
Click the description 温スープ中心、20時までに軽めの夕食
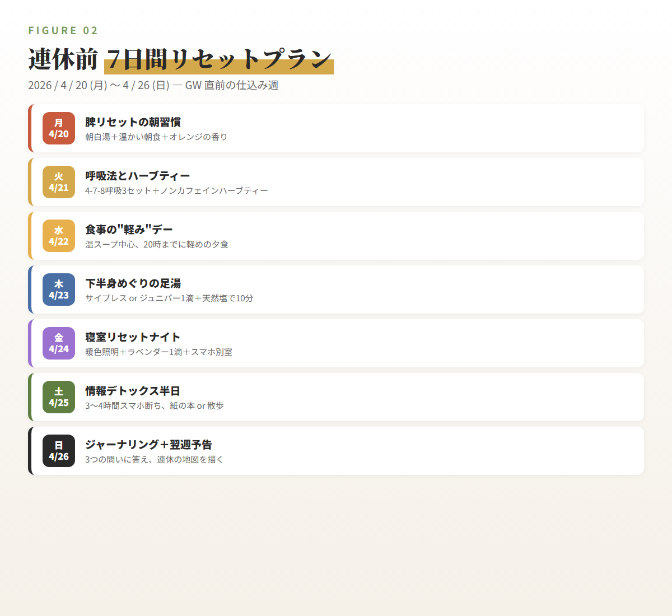157,244
